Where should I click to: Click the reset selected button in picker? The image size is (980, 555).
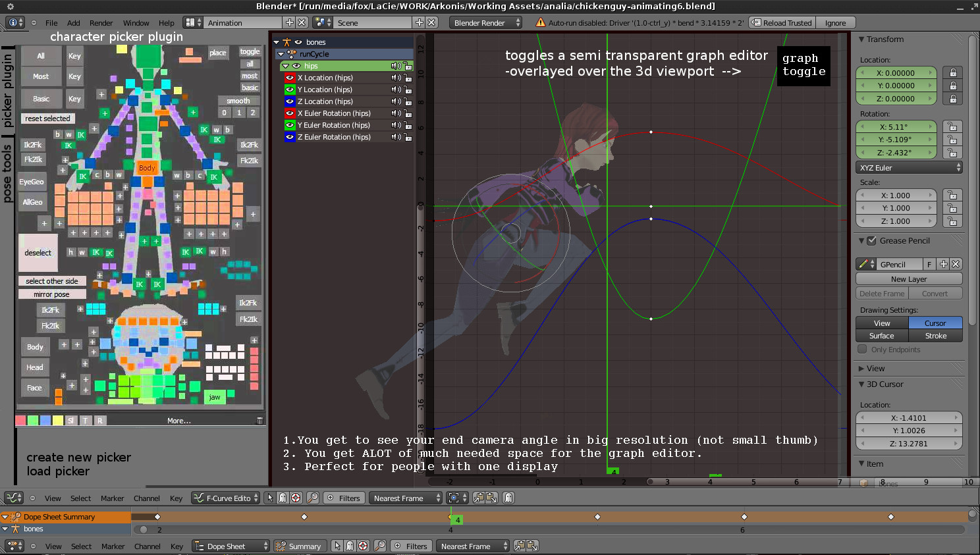(48, 119)
